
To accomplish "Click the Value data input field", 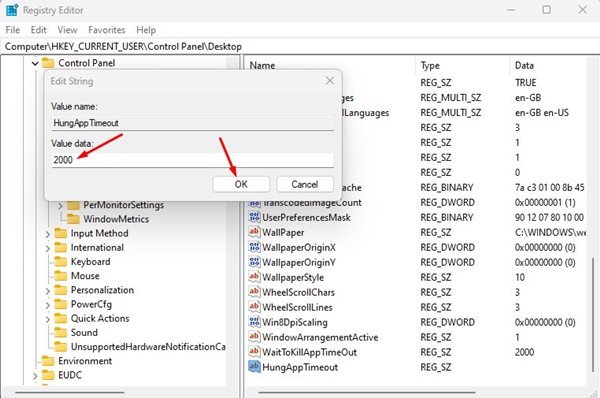I will tap(192, 160).
